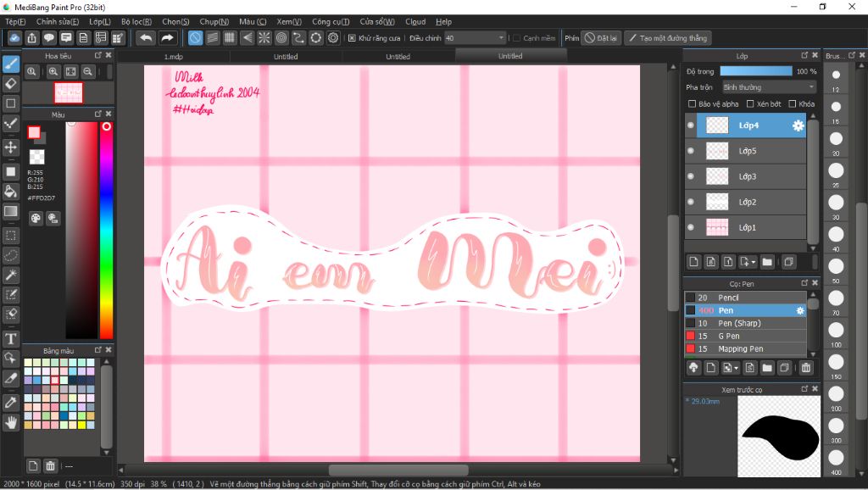Hide layer Lớp5
This screenshot has height=490, width=868.
[690, 151]
